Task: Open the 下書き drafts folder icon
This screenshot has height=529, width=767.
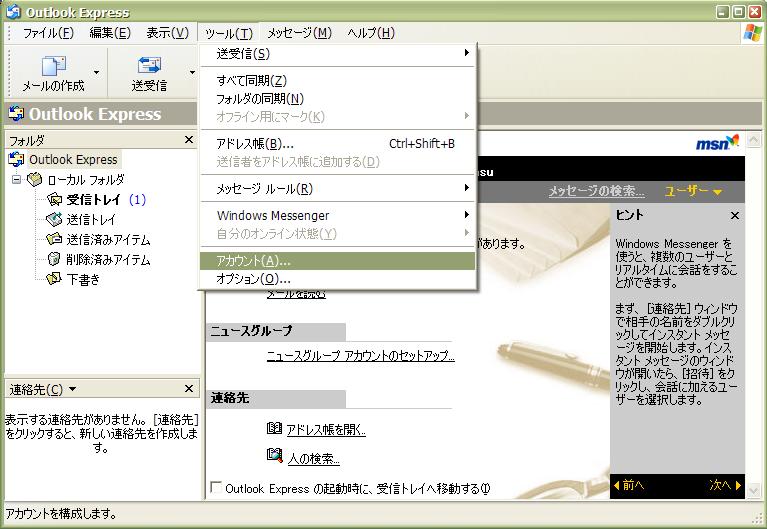Action: coord(54,279)
